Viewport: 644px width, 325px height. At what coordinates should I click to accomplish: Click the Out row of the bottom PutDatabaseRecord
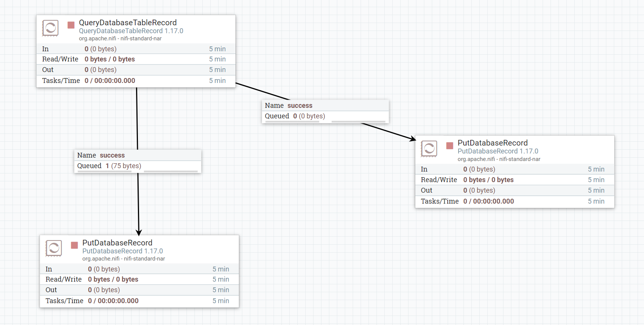click(139, 290)
